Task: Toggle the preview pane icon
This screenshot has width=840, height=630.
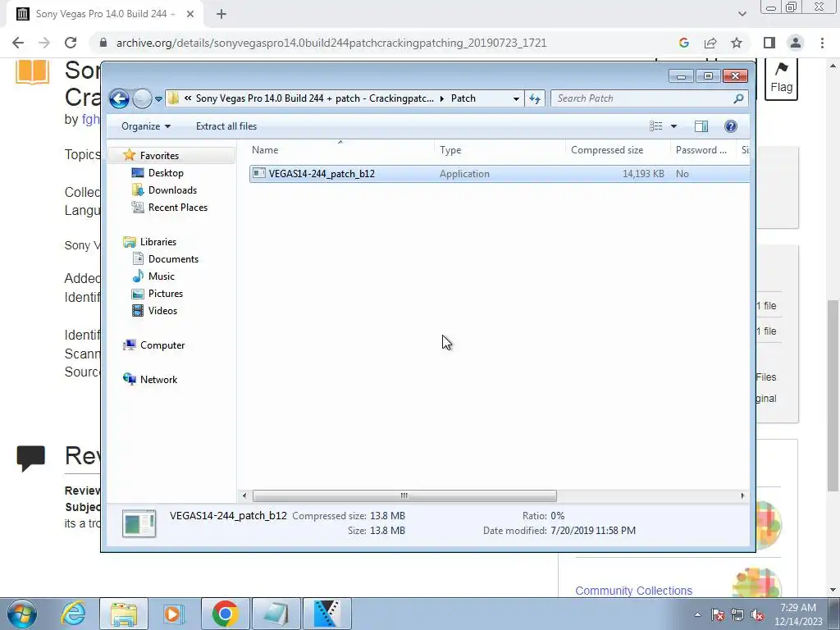Action: pos(701,126)
